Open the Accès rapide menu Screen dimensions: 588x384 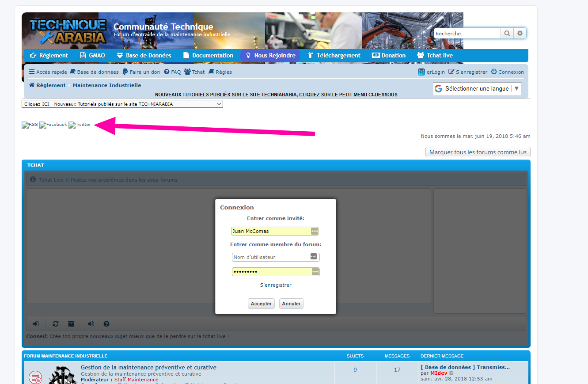(x=48, y=72)
